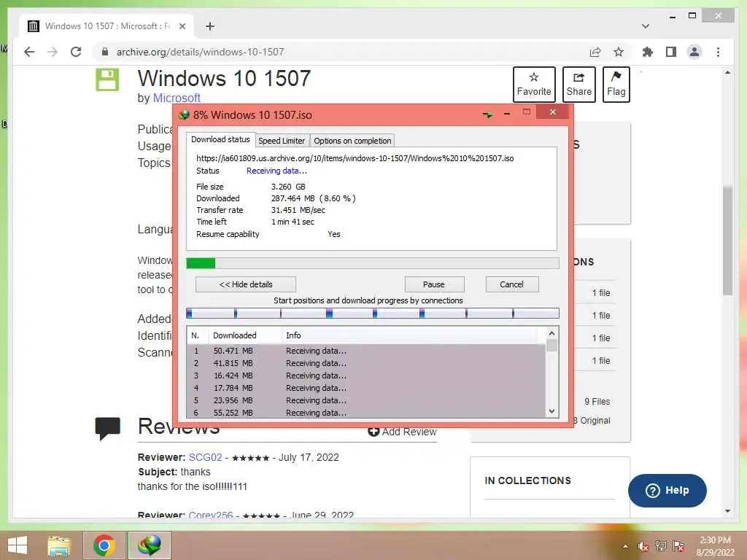The width and height of the screenshot is (747, 560).
Task: Share this page via address bar icon
Action: [595, 52]
